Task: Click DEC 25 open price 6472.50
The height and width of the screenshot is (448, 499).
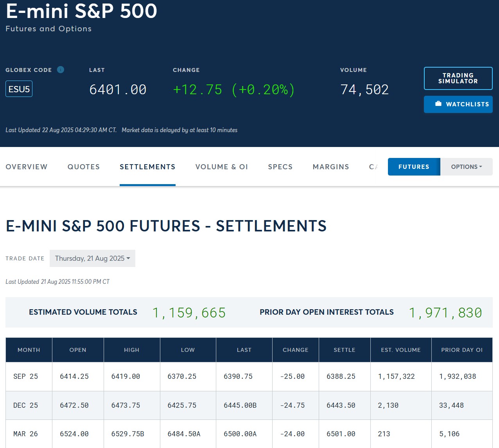Action: [74, 405]
